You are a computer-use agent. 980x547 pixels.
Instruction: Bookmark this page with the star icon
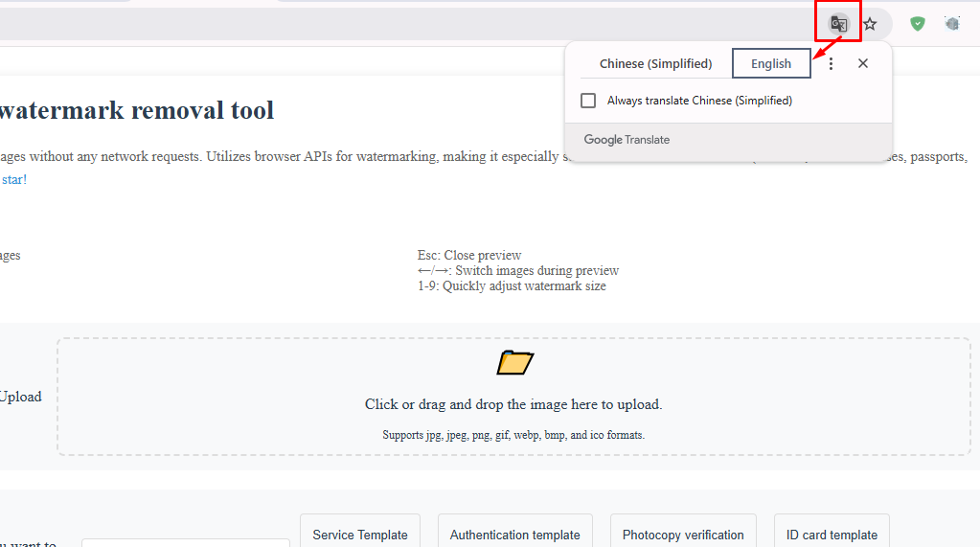click(870, 24)
